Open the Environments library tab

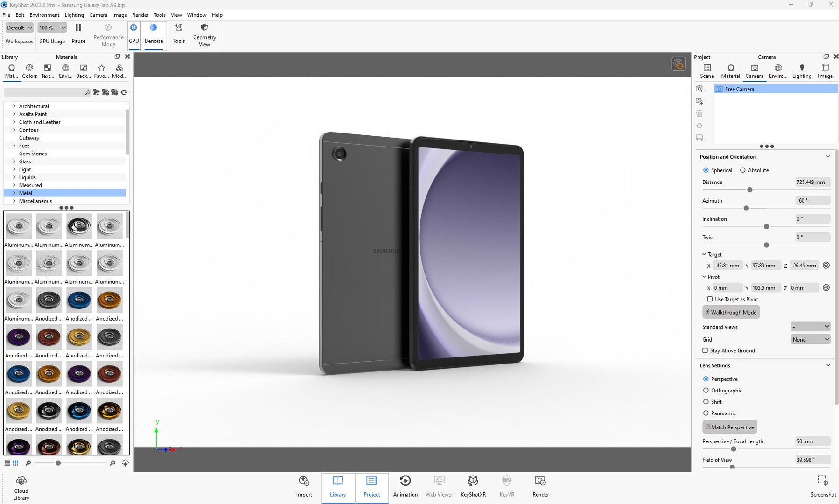(x=65, y=71)
